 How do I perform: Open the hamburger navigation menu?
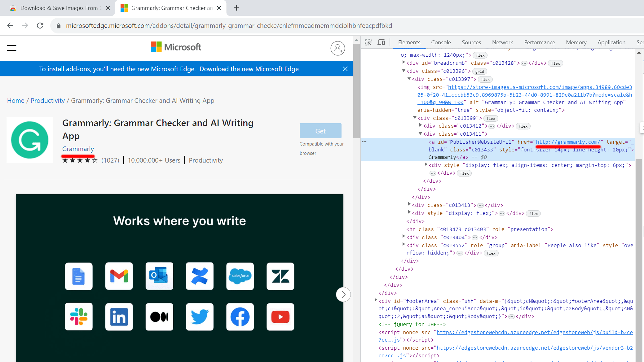(x=11, y=48)
